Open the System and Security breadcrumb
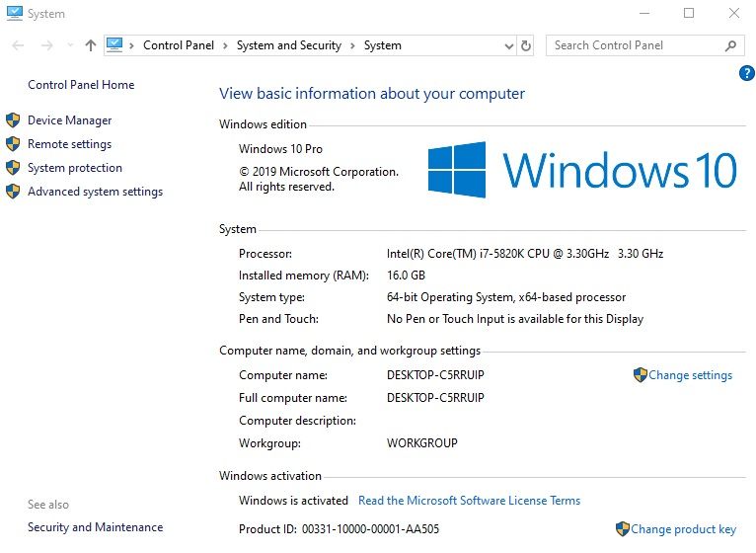Screen dimensions: 756x553 289,45
